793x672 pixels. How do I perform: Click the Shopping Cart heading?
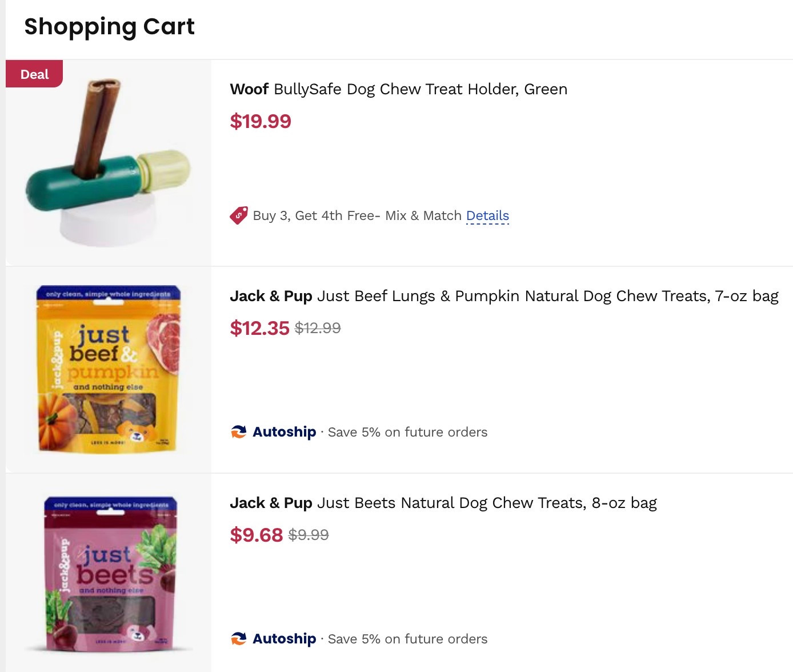point(109,26)
